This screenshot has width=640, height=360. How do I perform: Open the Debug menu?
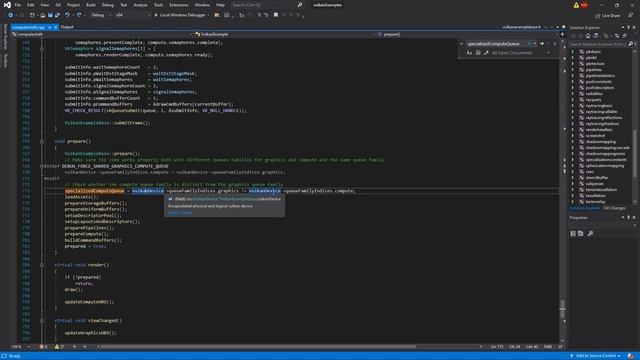108,5
